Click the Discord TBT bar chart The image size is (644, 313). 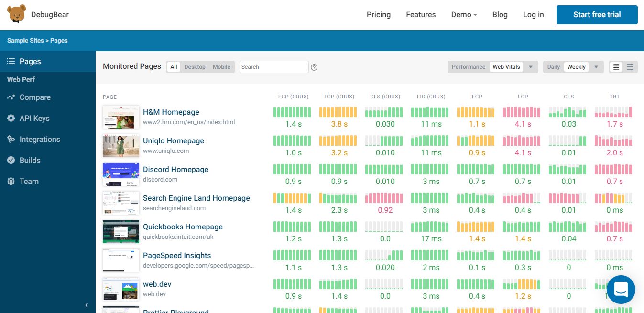[x=613, y=170]
